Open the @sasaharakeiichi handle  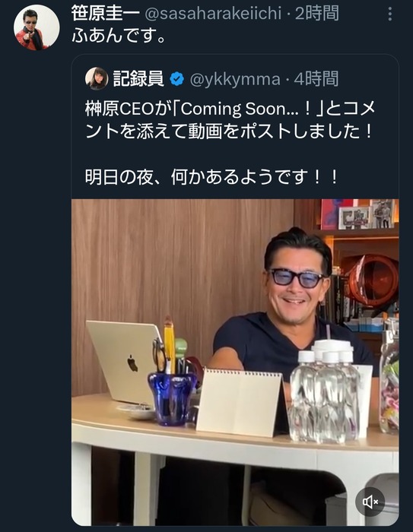click(213, 14)
